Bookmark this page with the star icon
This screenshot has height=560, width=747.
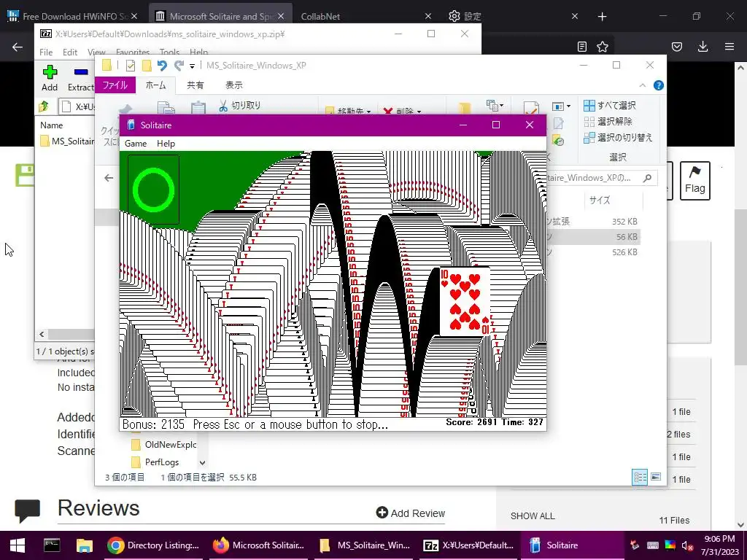[x=602, y=47]
